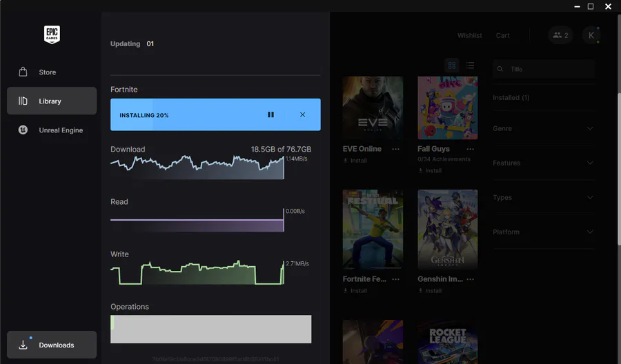Open the EVE Online cover thumbnail
This screenshot has height=364, width=621.
[373, 108]
